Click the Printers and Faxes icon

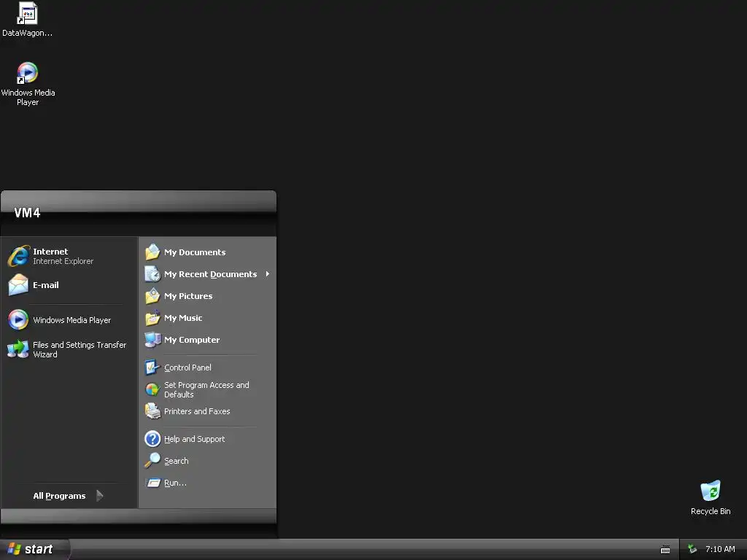coord(152,411)
